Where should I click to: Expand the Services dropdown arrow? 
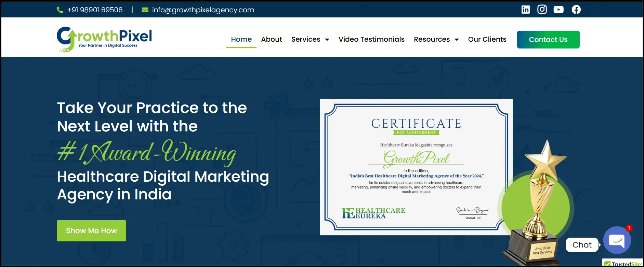[327, 40]
